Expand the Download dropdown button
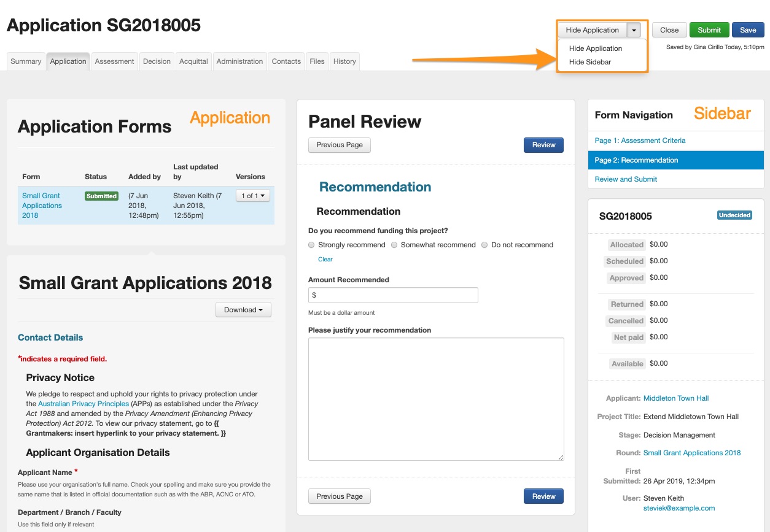This screenshot has width=770, height=532. (x=243, y=310)
